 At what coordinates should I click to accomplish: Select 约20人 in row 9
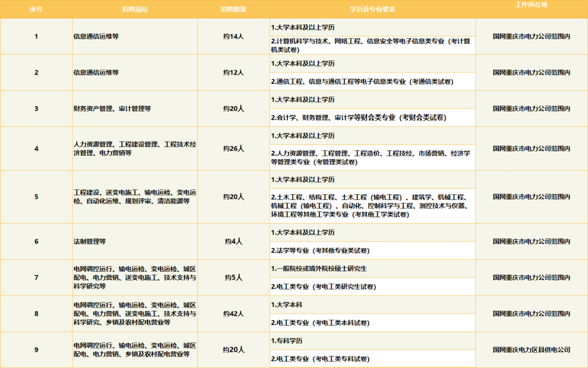tap(234, 349)
